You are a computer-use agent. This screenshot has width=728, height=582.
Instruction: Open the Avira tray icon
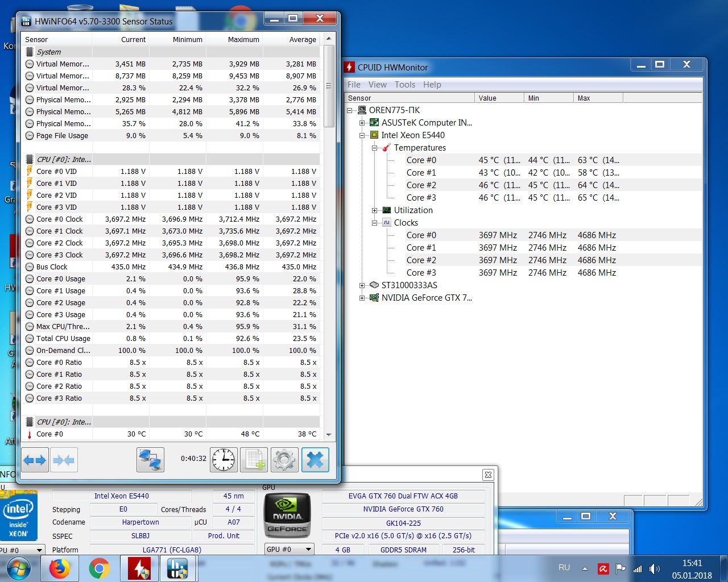coord(603,569)
